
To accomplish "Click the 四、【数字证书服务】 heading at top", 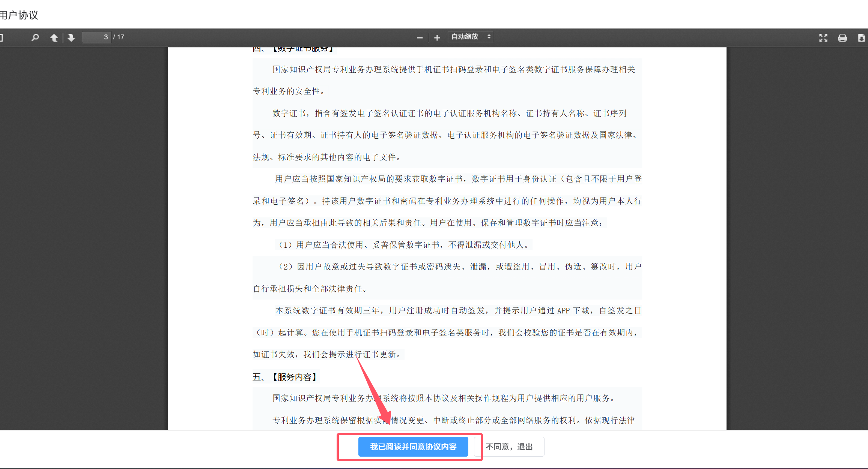I will tap(293, 49).
